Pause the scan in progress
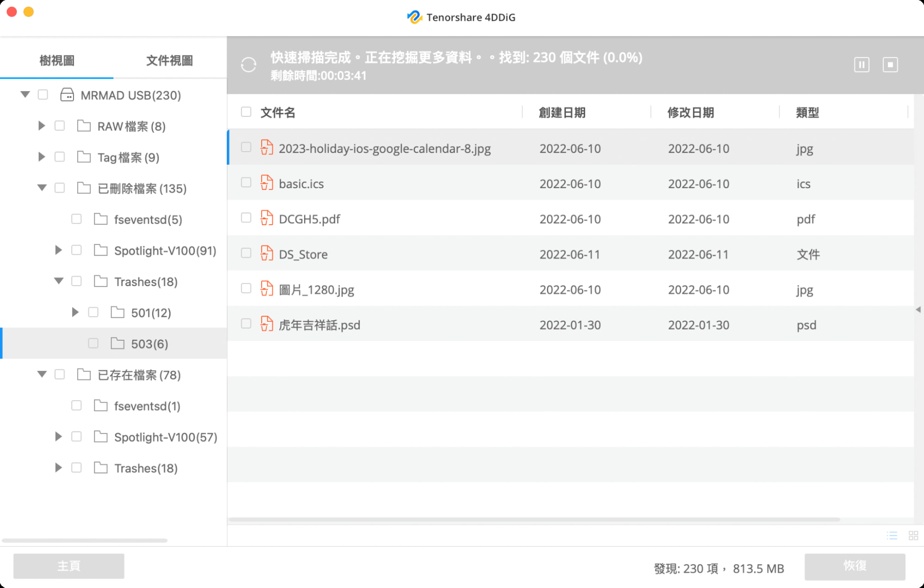The height and width of the screenshot is (588, 924). (x=861, y=65)
